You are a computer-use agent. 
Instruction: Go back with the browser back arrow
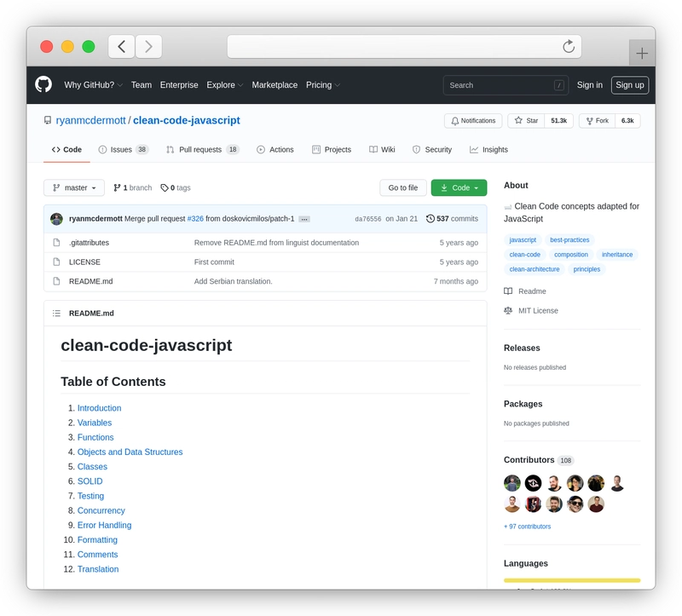pos(121,47)
